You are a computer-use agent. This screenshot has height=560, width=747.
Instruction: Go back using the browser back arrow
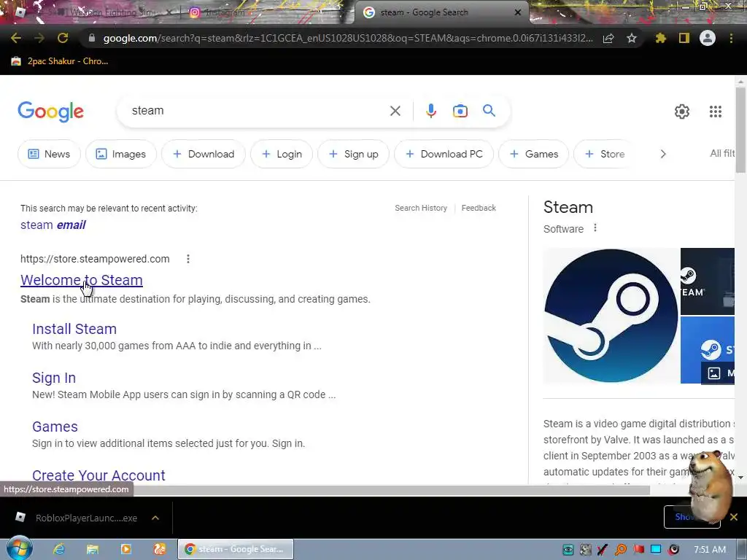coord(16,38)
